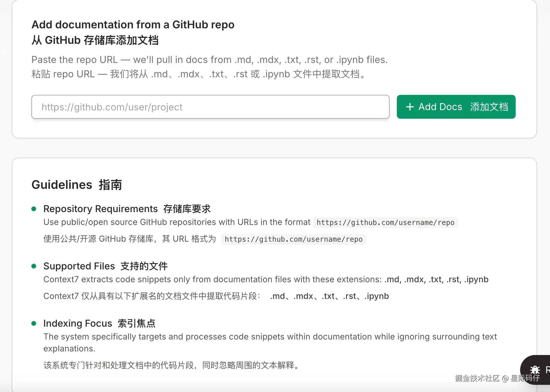Click the GitHub repo URL input field
The image size is (550, 392).
210,107
